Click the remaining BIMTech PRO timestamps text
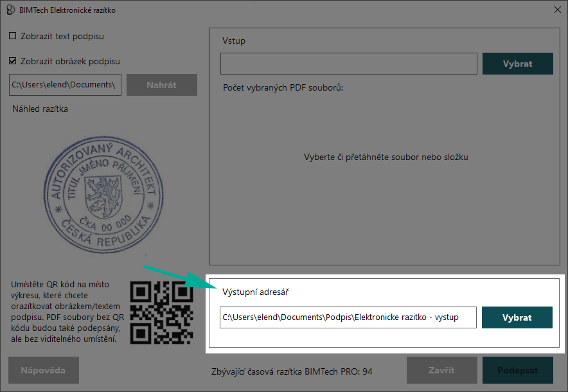568x392 pixels. (x=292, y=371)
